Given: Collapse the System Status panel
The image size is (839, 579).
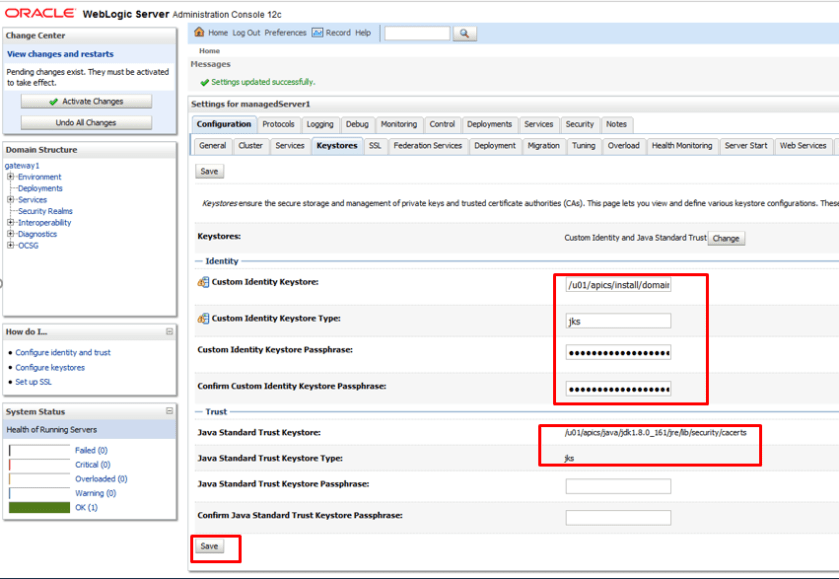Looking at the screenshot, I should pyautogui.click(x=169, y=411).
